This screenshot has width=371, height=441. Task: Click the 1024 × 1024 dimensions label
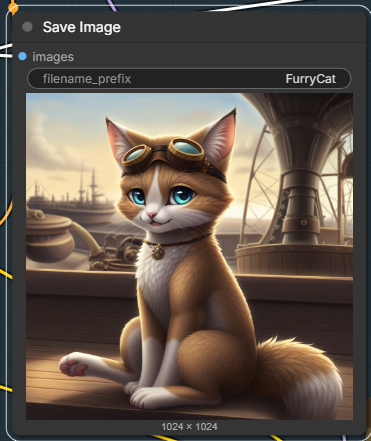click(189, 426)
